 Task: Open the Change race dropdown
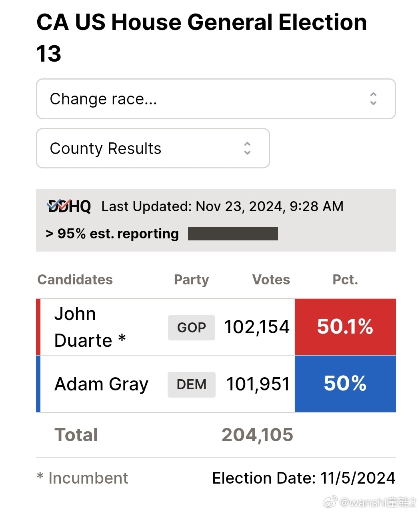216,99
